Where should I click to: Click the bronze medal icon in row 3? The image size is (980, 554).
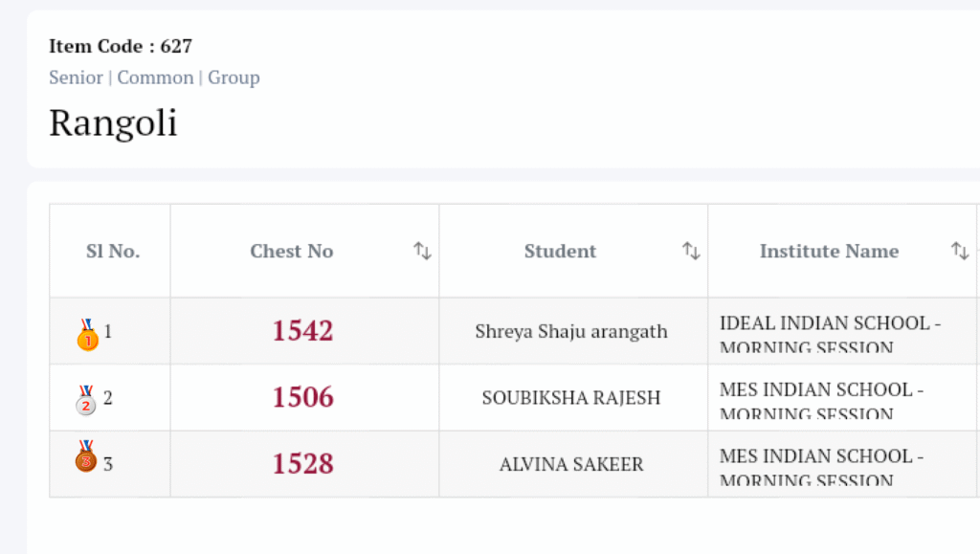click(x=86, y=456)
